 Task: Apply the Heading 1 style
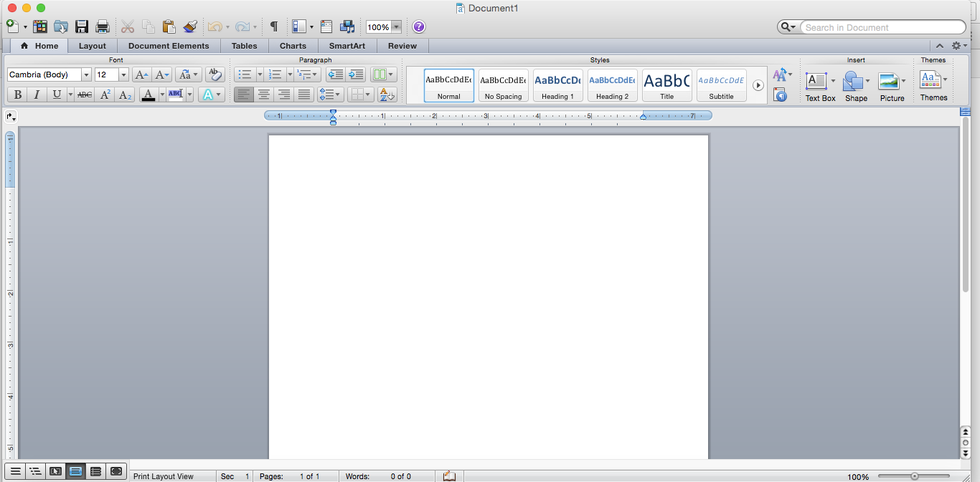(x=557, y=85)
